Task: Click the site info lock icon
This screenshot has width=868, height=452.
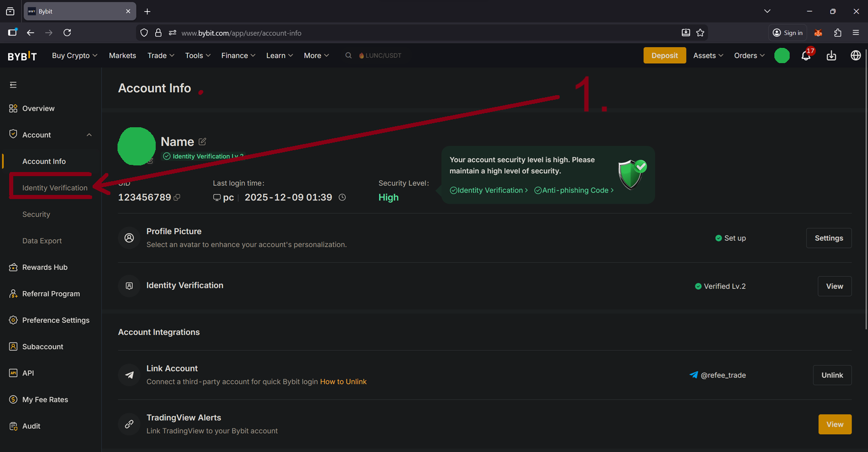Action: click(158, 33)
